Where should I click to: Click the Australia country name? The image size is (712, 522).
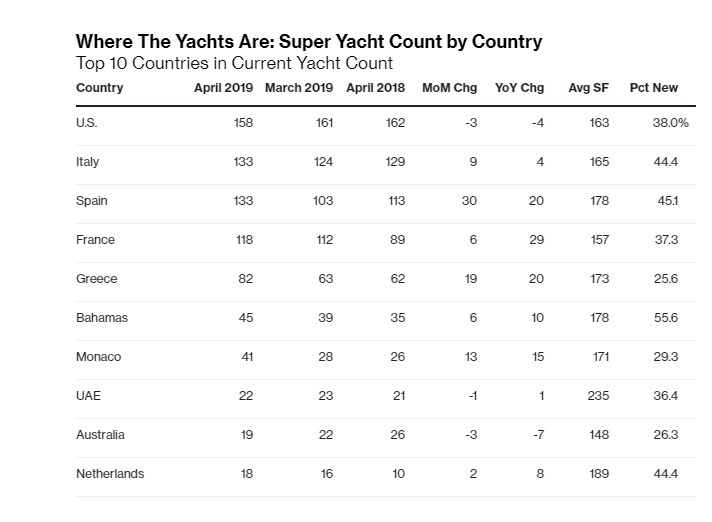(100, 435)
